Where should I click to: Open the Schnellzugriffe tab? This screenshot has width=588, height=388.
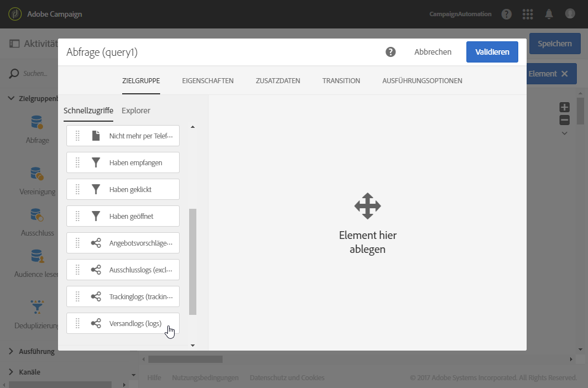[89, 111]
